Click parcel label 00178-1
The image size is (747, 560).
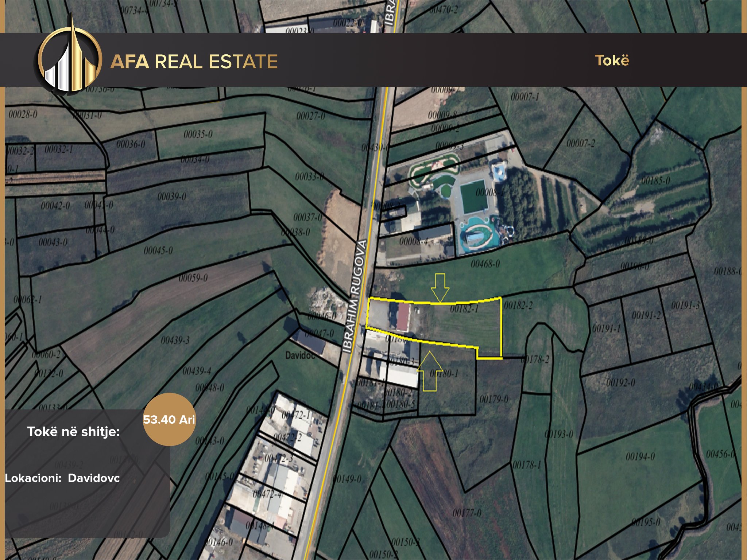coord(527,465)
